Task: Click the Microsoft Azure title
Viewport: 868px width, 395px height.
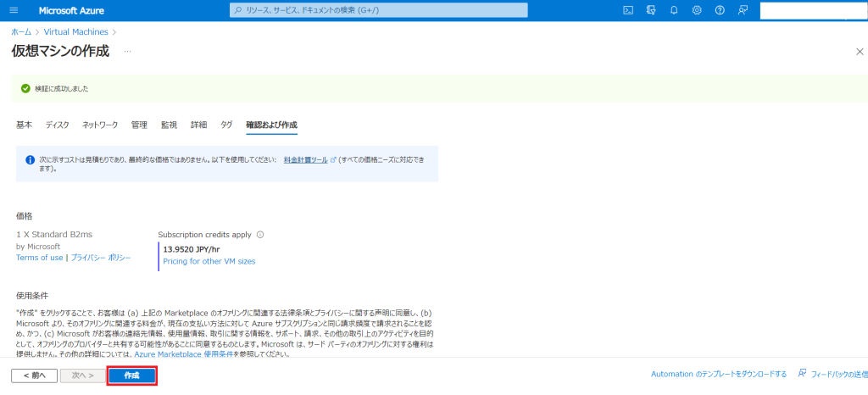Action: tap(71, 10)
